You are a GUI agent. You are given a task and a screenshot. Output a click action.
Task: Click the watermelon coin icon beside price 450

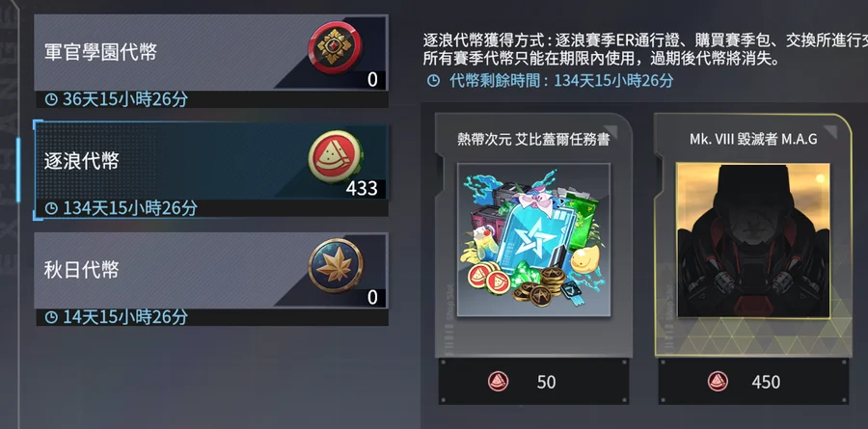(718, 382)
